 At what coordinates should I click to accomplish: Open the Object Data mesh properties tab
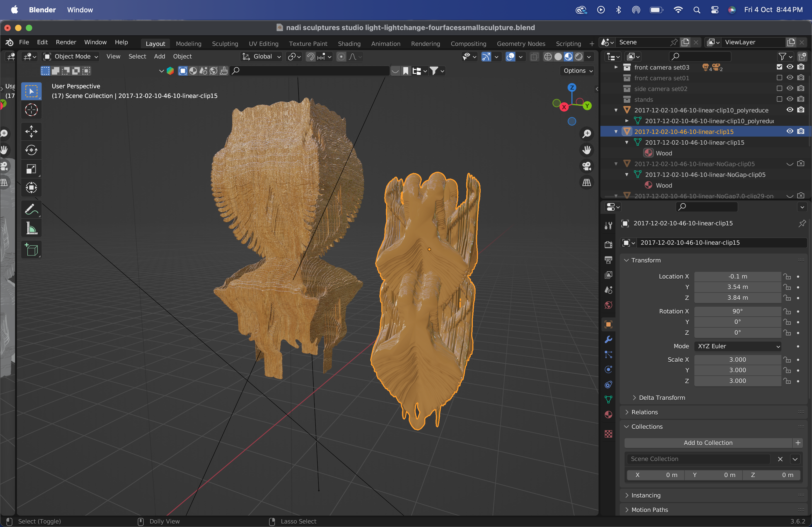point(608,400)
